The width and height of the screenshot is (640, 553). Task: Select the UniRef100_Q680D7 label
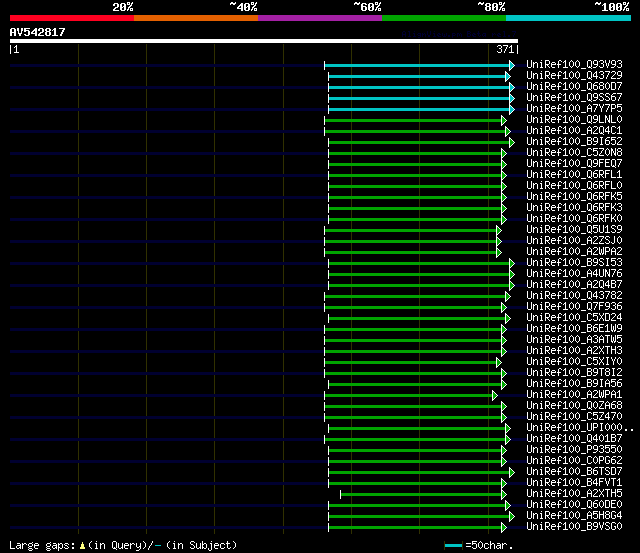574,87
